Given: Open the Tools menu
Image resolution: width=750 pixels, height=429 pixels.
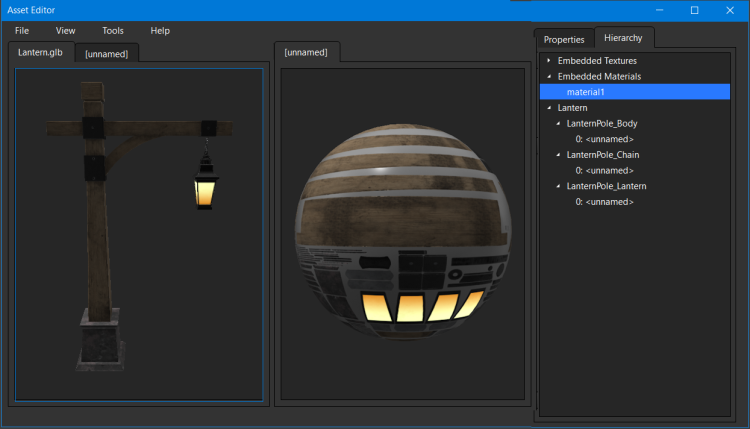Looking at the screenshot, I should click(113, 31).
